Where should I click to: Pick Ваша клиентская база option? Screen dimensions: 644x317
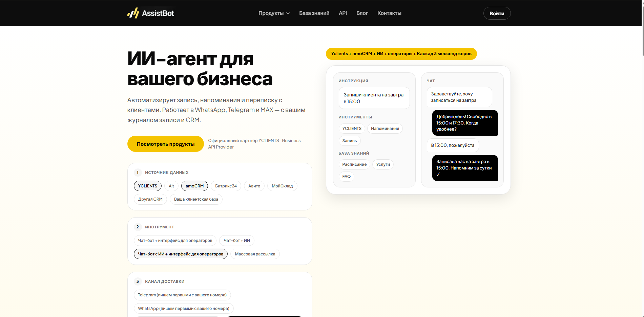tap(196, 199)
